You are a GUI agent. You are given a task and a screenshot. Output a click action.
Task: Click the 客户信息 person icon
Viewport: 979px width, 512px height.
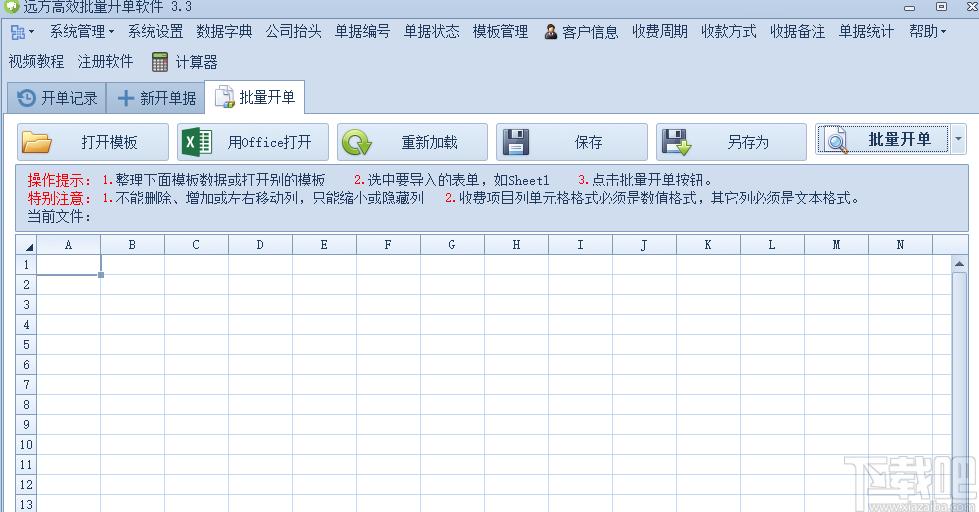click(551, 31)
